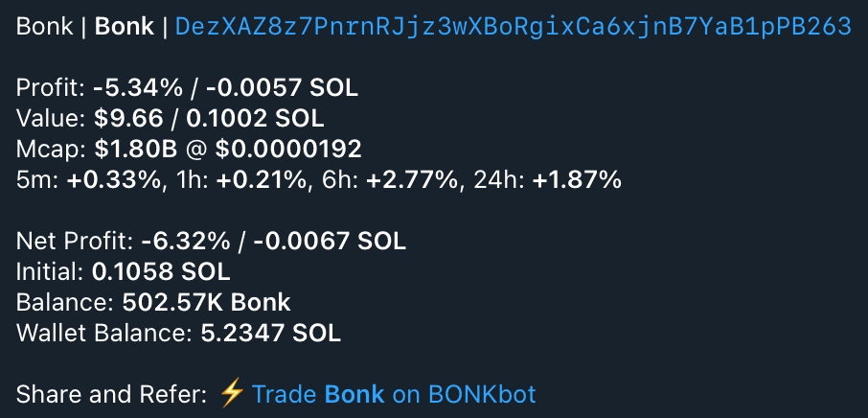Click the lightning bolt emoji
Screen dimensions: 868x418
[x=232, y=393]
